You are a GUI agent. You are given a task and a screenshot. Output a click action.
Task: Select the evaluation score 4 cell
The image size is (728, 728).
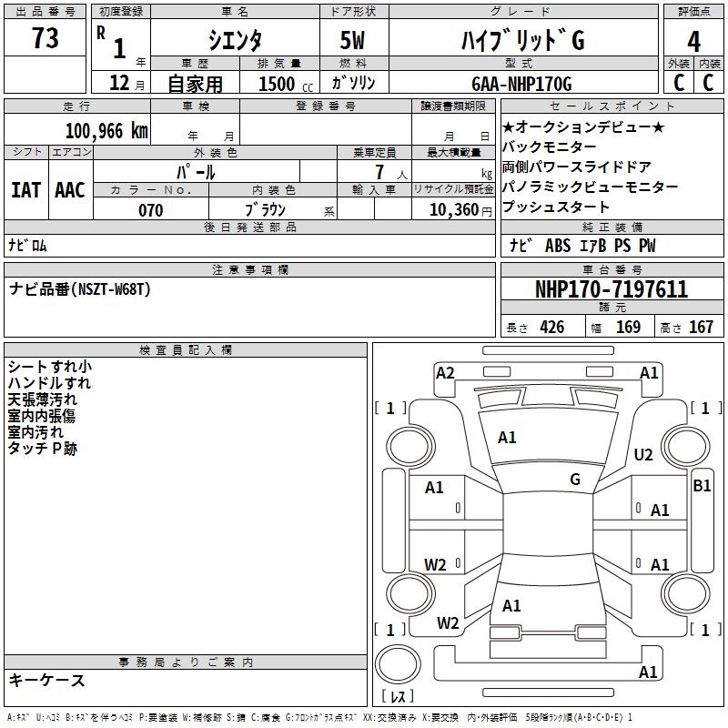click(x=693, y=41)
